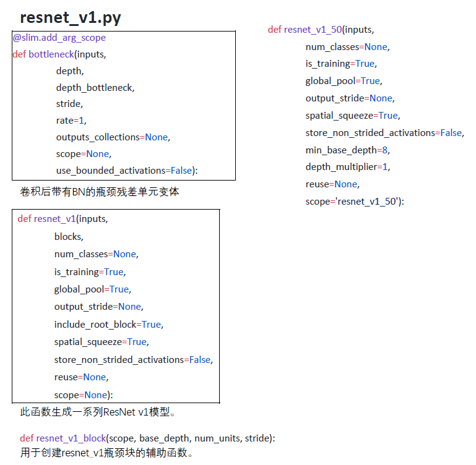
Task: Click 'scope=None,' in bottleneck box
Action: tap(84, 154)
